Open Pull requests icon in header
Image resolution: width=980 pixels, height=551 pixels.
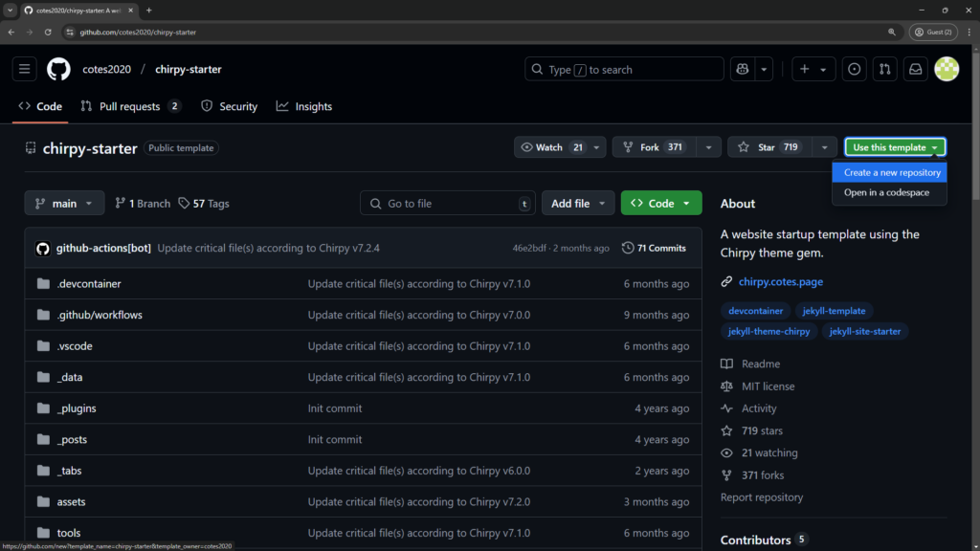tap(884, 69)
